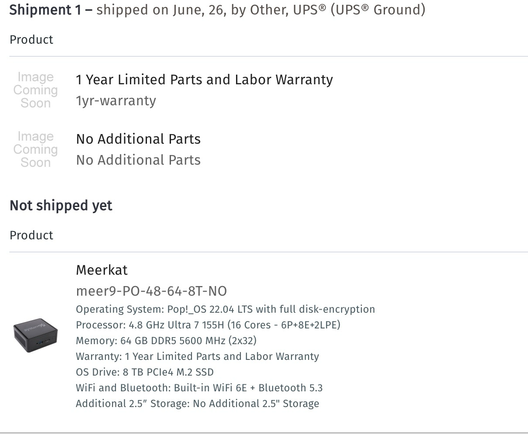Click the Additional 2.5" Storage spec line

click(x=197, y=403)
